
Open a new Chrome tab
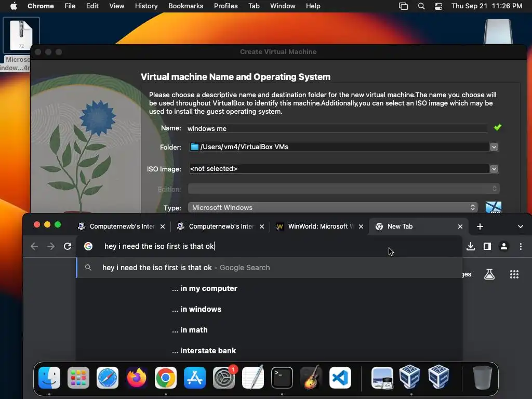click(480, 227)
